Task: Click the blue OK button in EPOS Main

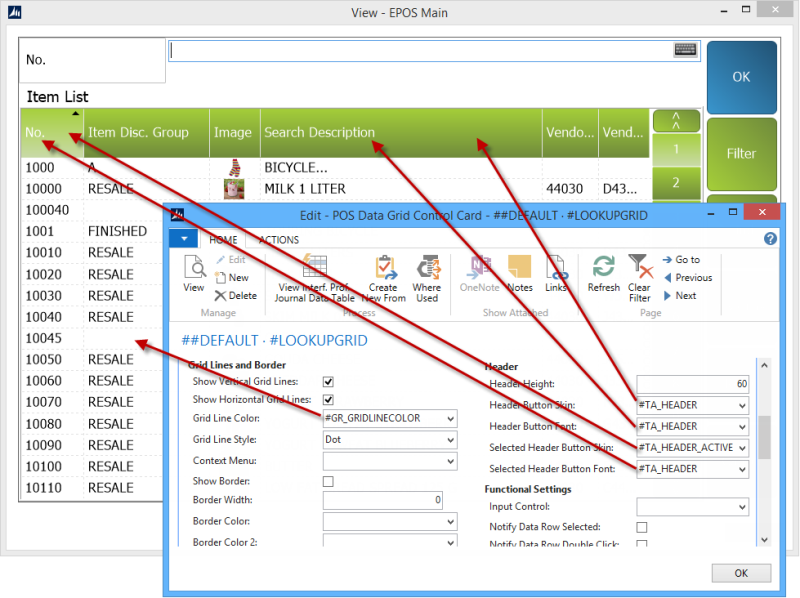Action: [741, 77]
